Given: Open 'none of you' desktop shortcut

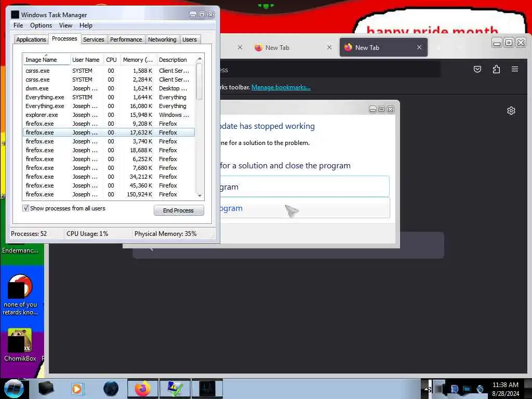Looking at the screenshot, I should click(20, 296).
